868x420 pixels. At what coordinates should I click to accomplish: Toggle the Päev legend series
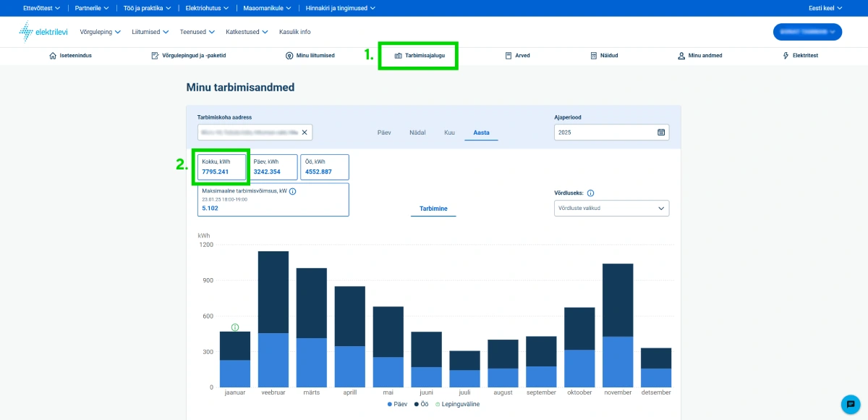399,404
